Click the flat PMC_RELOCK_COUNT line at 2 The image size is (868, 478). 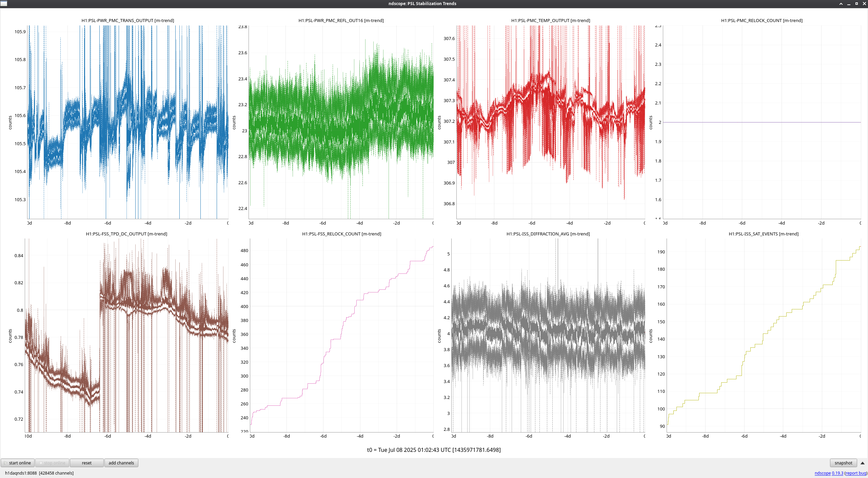762,122
